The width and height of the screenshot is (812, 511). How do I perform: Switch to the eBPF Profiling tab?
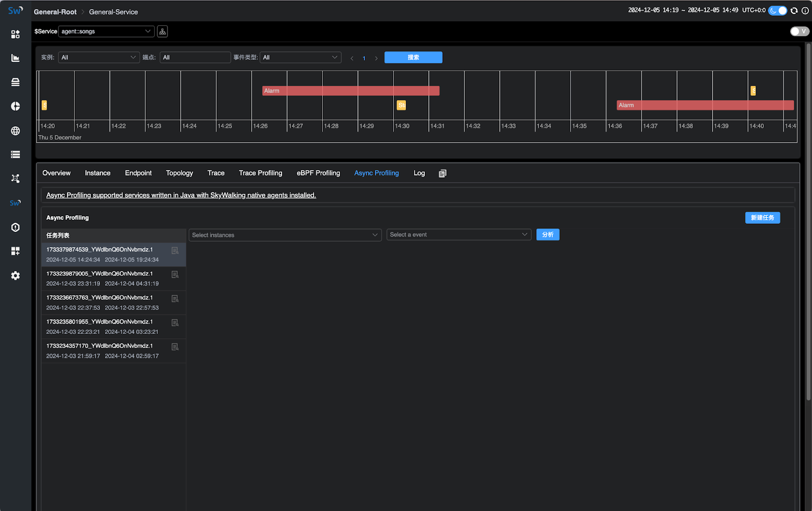tap(318, 173)
